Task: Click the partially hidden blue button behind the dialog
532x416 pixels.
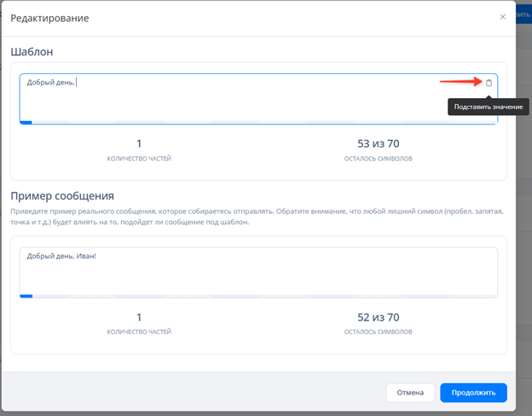Action: tap(523, 14)
